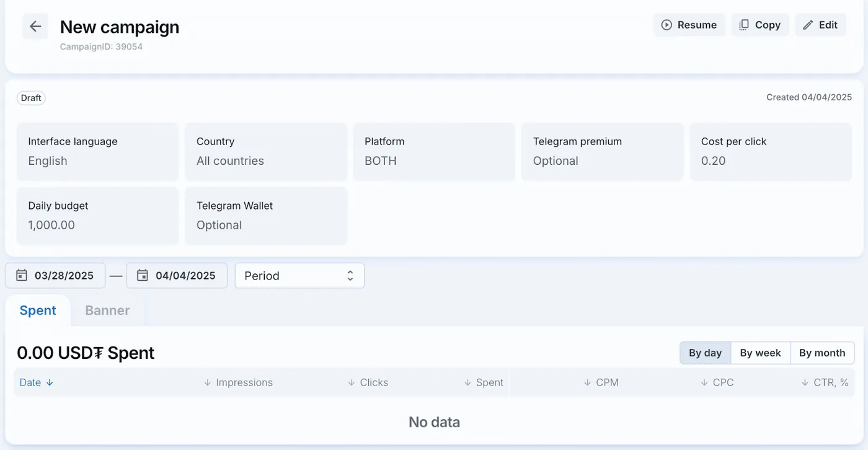The width and height of the screenshot is (868, 450).
Task: Click the Country All countries card
Action: (x=266, y=152)
